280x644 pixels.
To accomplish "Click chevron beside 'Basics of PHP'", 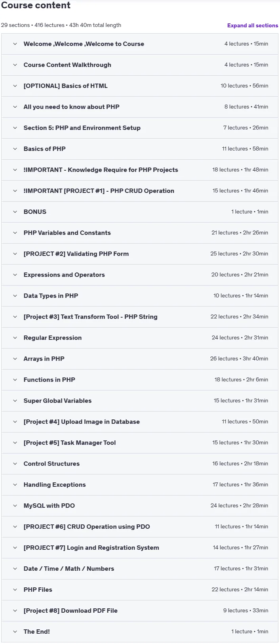I will tap(15, 149).
